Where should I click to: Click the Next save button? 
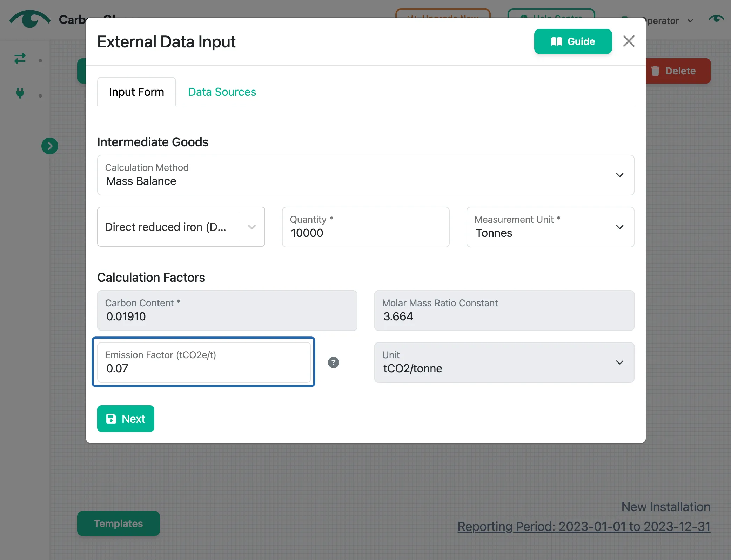[x=126, y=419]
